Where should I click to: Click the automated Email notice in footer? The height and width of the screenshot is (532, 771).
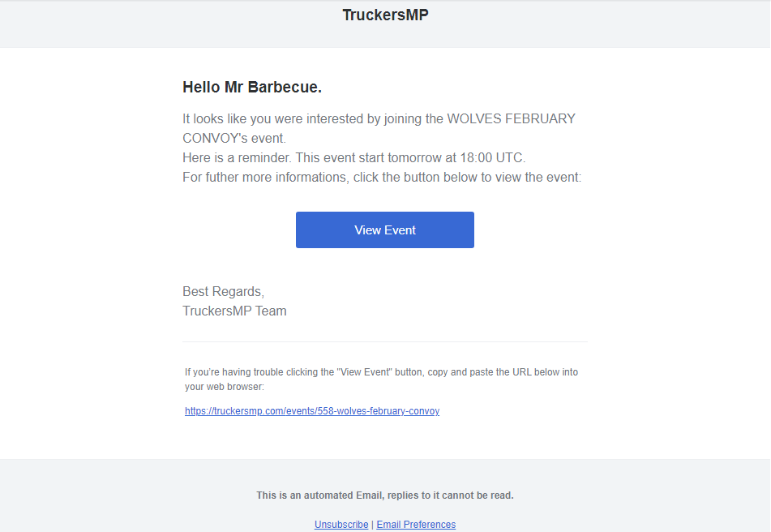coord(384,495)
